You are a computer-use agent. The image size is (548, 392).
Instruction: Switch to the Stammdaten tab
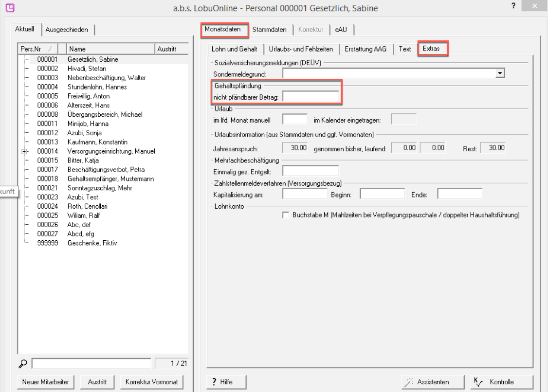(269, 30)
